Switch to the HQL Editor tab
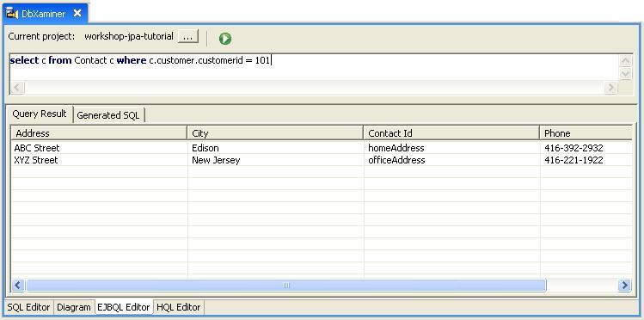 (179, 307)
